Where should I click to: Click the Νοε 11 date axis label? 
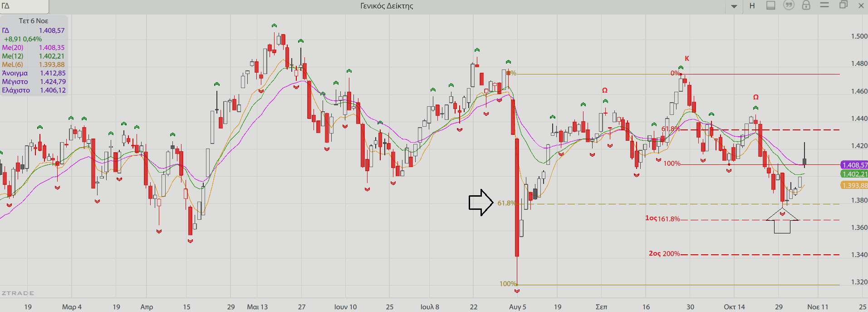pyautogui.click(x=818, y=307)
